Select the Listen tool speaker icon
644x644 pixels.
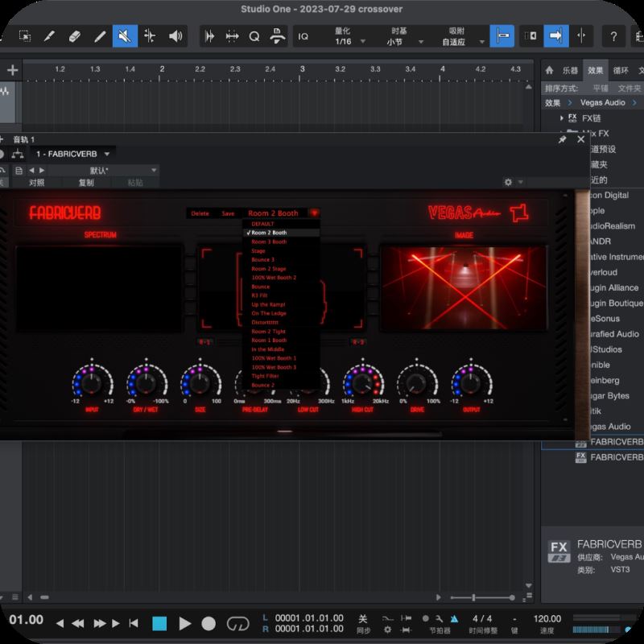pyautogui.click(x=173, y=35)
